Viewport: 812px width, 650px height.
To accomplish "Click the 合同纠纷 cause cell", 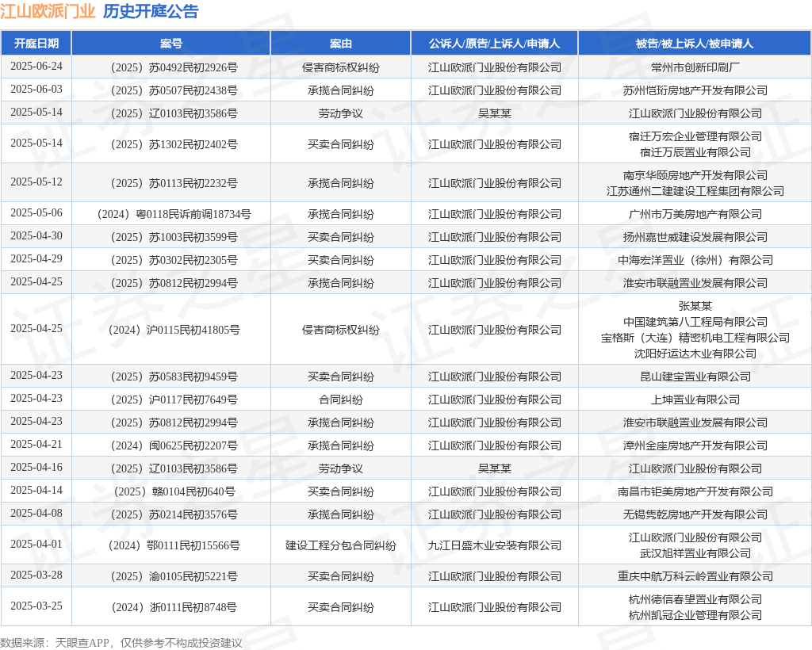I will pos(341,400).
